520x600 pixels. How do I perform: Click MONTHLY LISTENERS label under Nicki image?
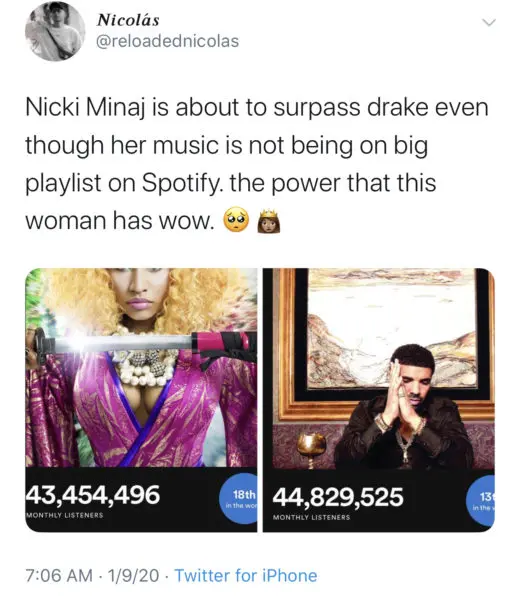64,515
